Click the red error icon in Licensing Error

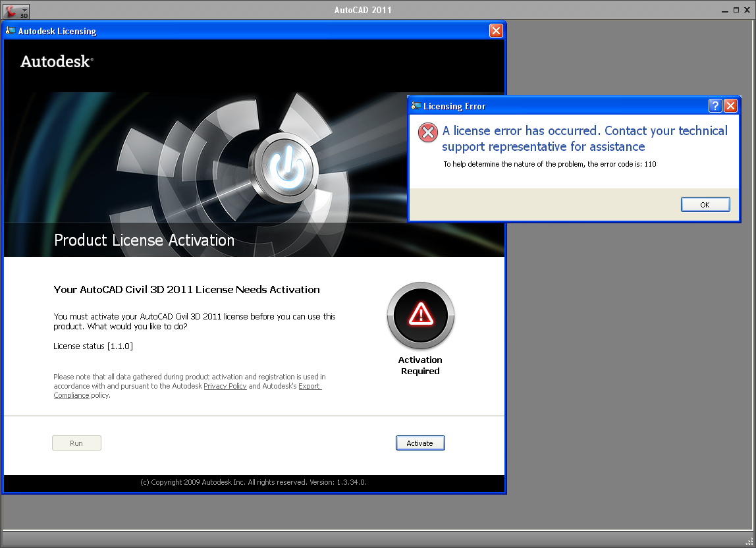(427, 132)
